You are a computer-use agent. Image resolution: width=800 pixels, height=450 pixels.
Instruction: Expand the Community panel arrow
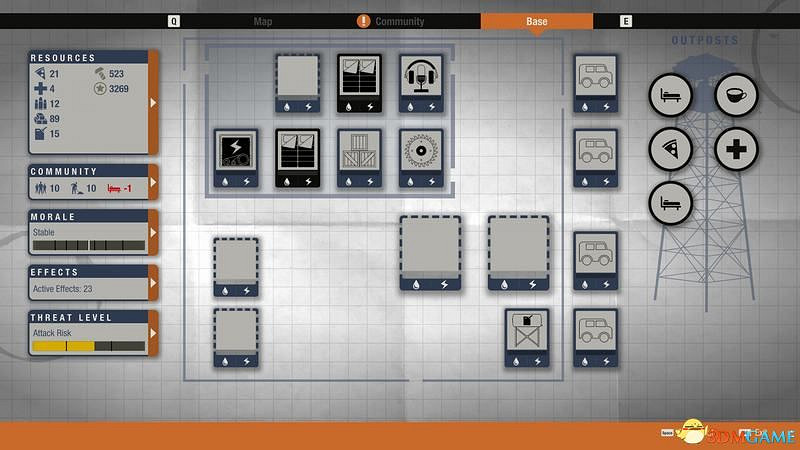[153, 183]
